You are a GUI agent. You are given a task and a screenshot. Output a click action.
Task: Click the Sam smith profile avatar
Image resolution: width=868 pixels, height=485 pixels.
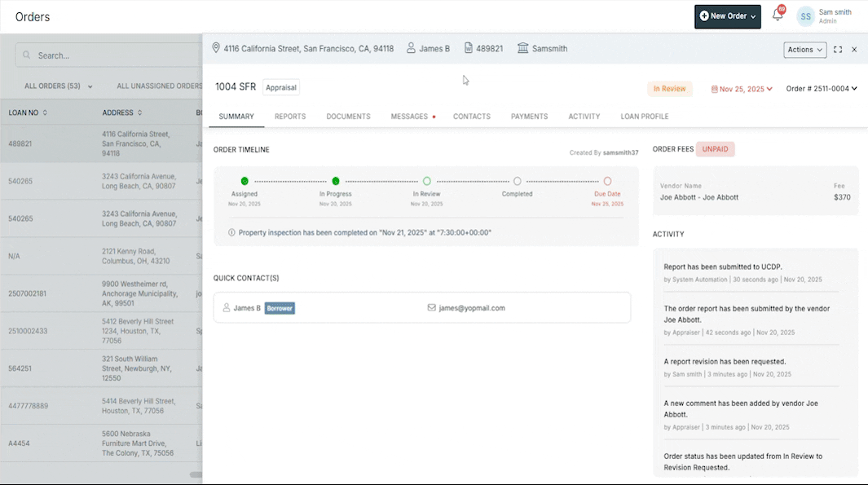[805, 16]
